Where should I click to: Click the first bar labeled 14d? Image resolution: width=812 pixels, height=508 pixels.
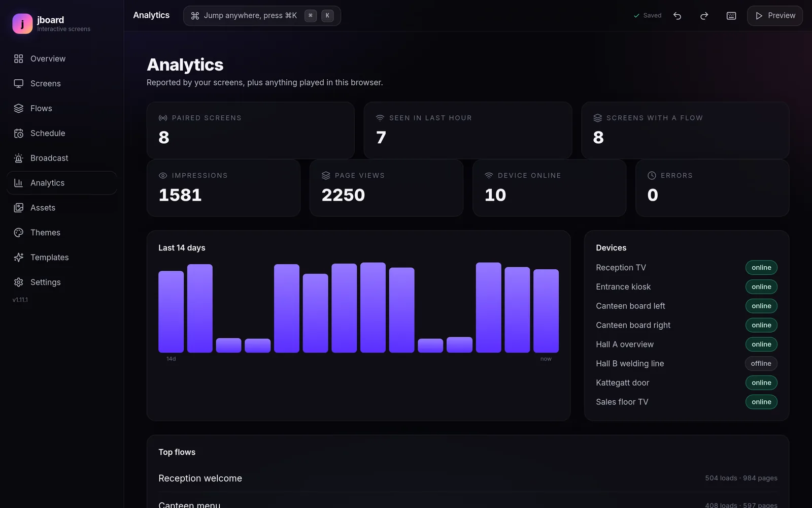click(171, 312)
